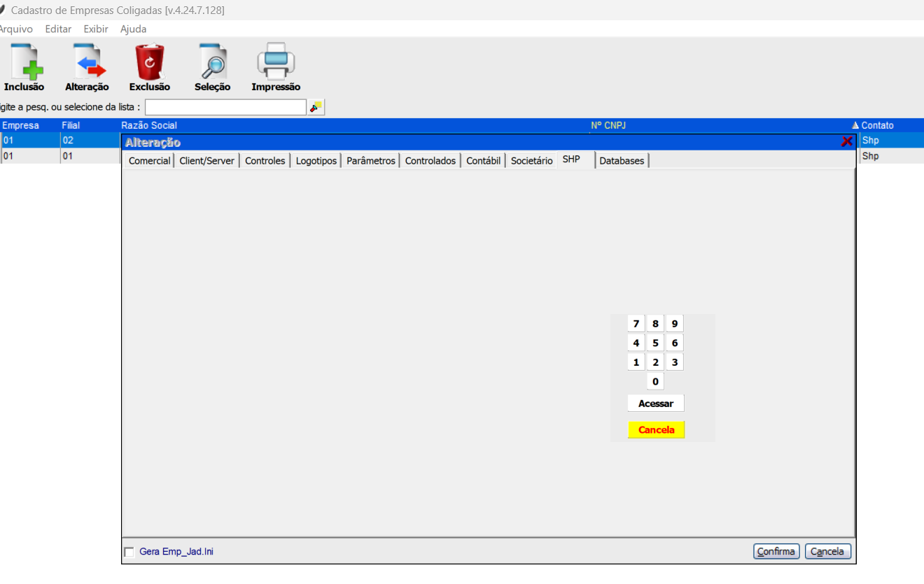Viewport: 924px width, 584px height.
Task: Click the Confirma button
Action: tap(776, 551)
